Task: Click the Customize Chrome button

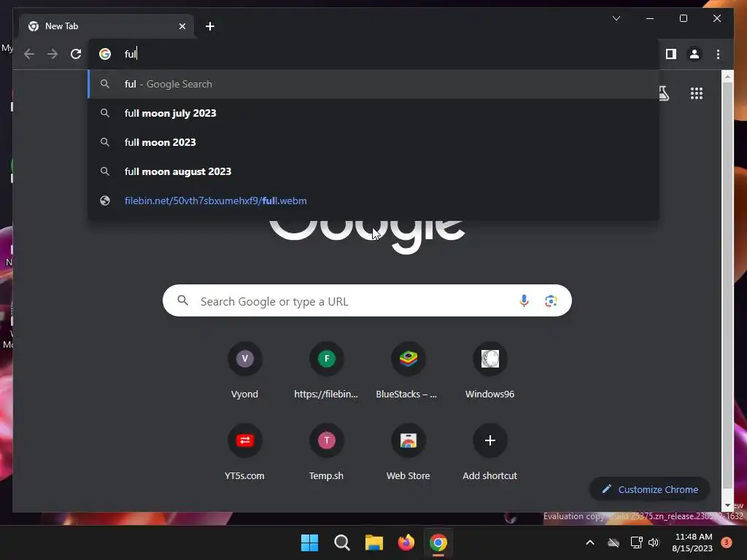Action: (x=650, y=489)
